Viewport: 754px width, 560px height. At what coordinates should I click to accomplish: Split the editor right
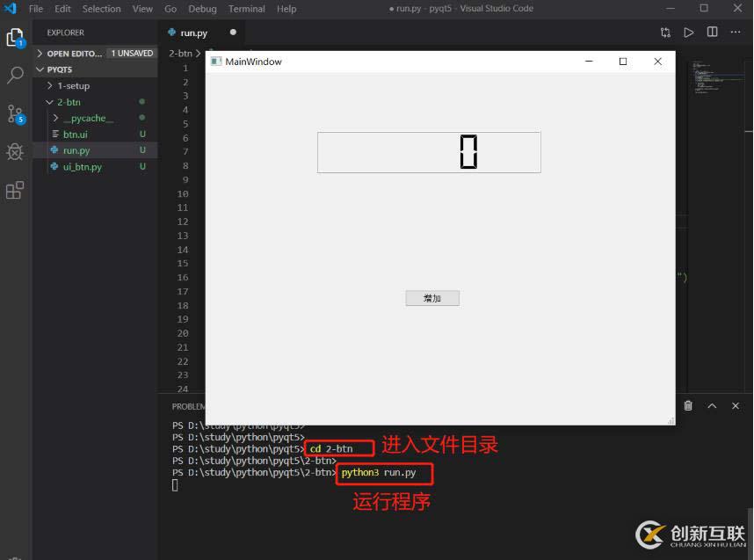coord(712,32)
